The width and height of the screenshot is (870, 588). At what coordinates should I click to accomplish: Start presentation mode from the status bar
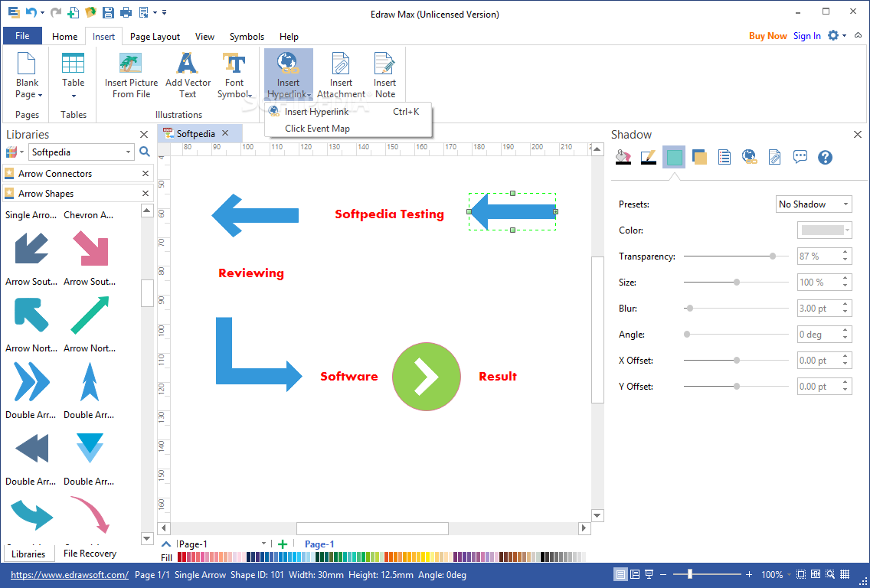649,575
